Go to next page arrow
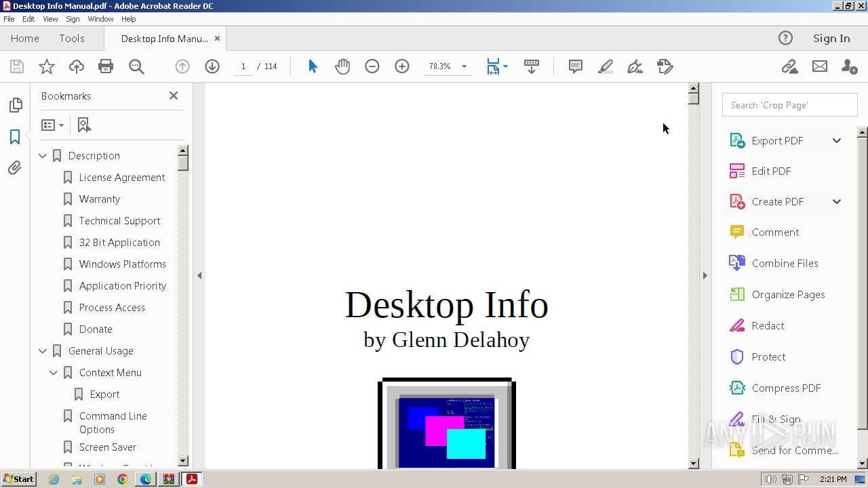The height and width of the screenshot is (488, 868). pos(212,66)
